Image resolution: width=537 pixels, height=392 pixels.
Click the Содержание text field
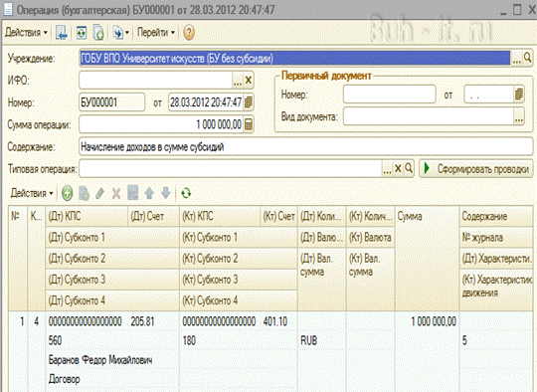click(x=306, y=146)
